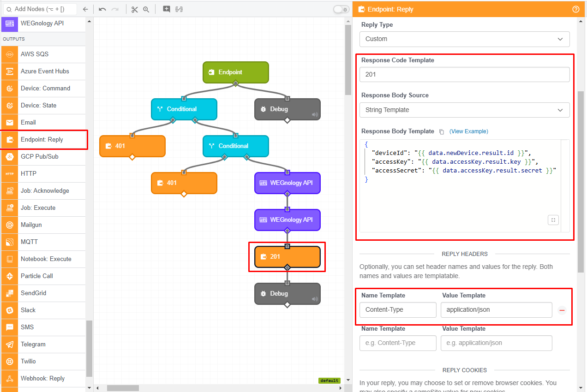
Task: Click the Twilio node icon
Action: pos(10,362)
